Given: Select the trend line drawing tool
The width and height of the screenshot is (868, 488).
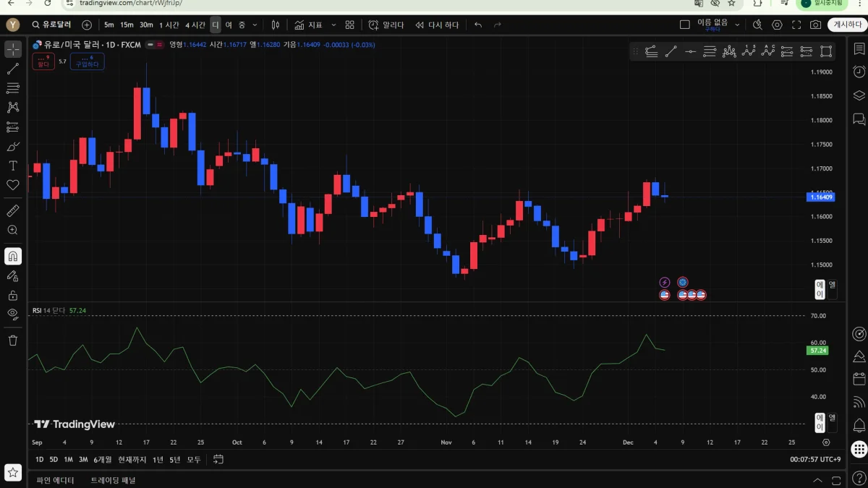Looking at the screenshot, I should [x=13, y=69].
